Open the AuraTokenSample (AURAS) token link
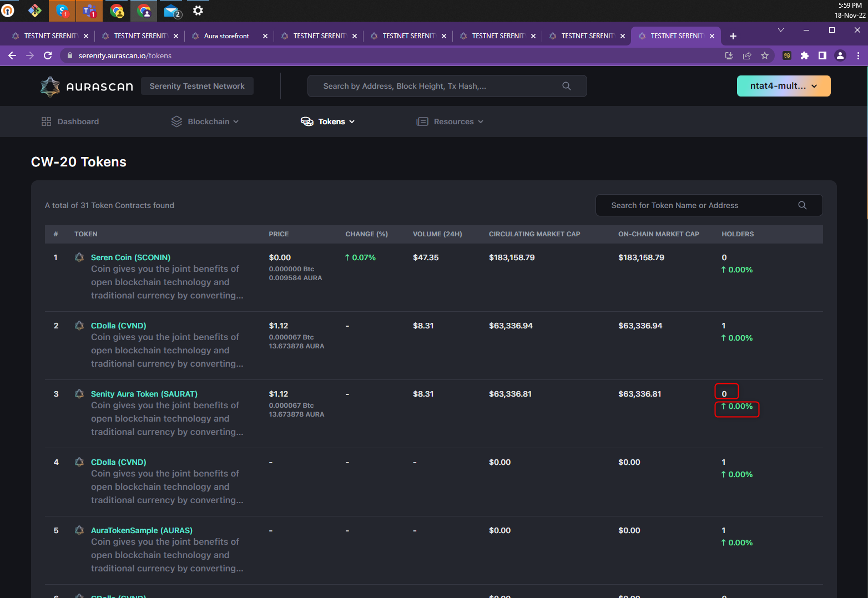Image resolution: width=868 pixels, height=598 pixels. pos(142,530)
